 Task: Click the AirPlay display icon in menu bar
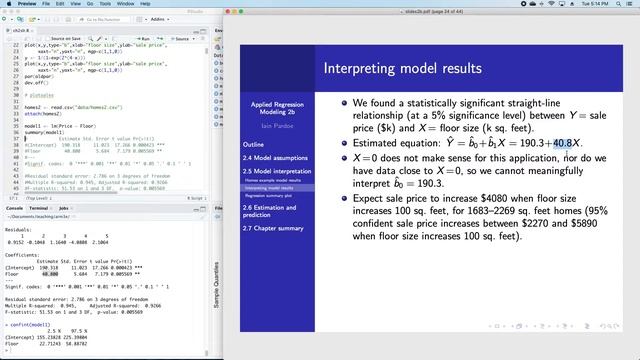562,4
